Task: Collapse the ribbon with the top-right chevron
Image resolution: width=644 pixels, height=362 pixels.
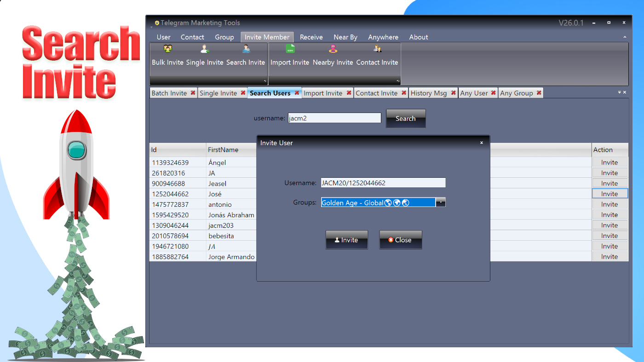Action: coord(625,37)
